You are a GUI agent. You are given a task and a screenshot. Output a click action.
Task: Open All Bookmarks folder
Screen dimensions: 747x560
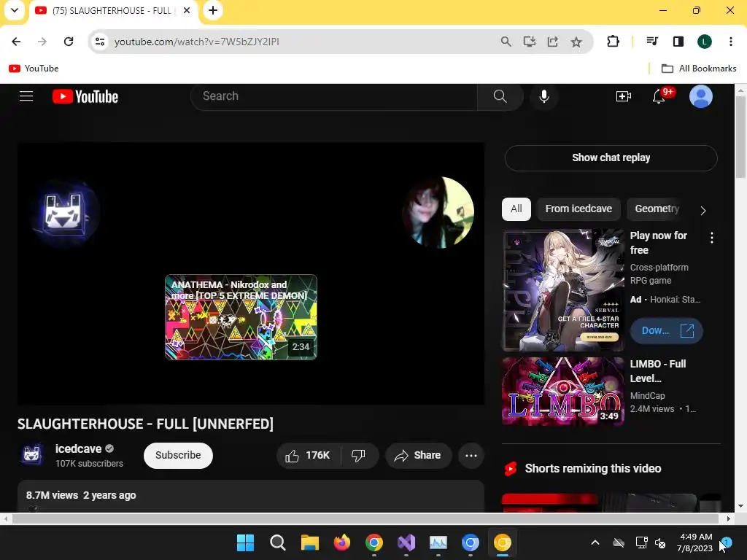698,69
